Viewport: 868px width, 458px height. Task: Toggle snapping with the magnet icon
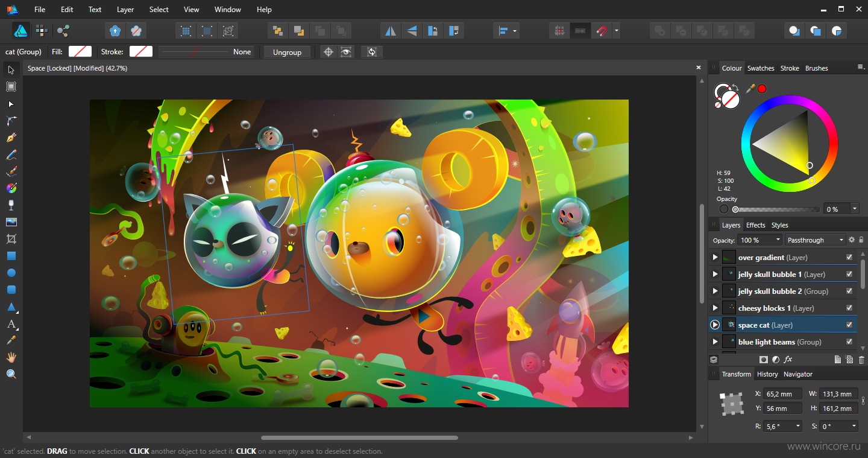(x=601, y=31)
